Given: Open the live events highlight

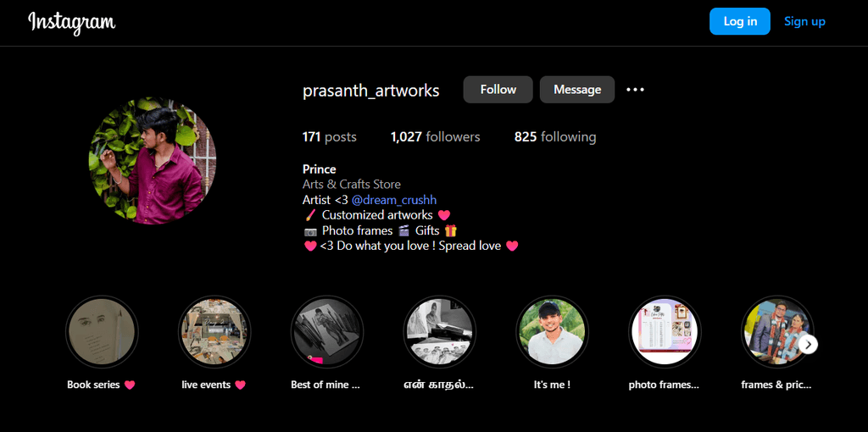Looking at the screenshot, I should point(214,331).
